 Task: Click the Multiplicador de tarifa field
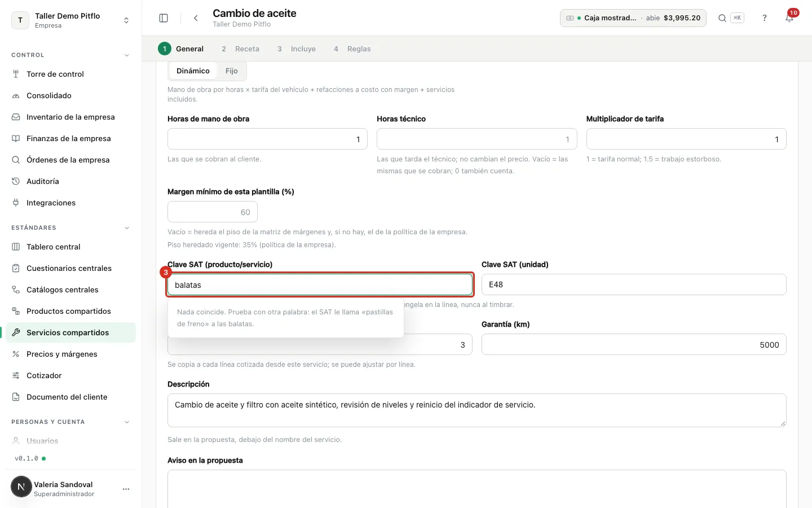point(686,139)
